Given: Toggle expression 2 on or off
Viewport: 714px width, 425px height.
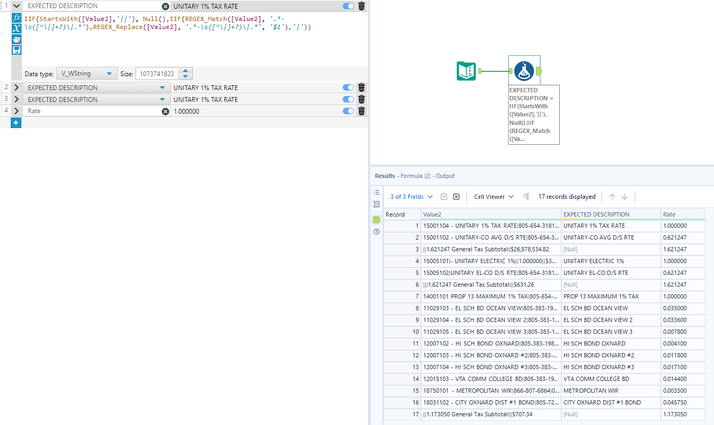Looking at the screenshot, I should pos(348,87).
